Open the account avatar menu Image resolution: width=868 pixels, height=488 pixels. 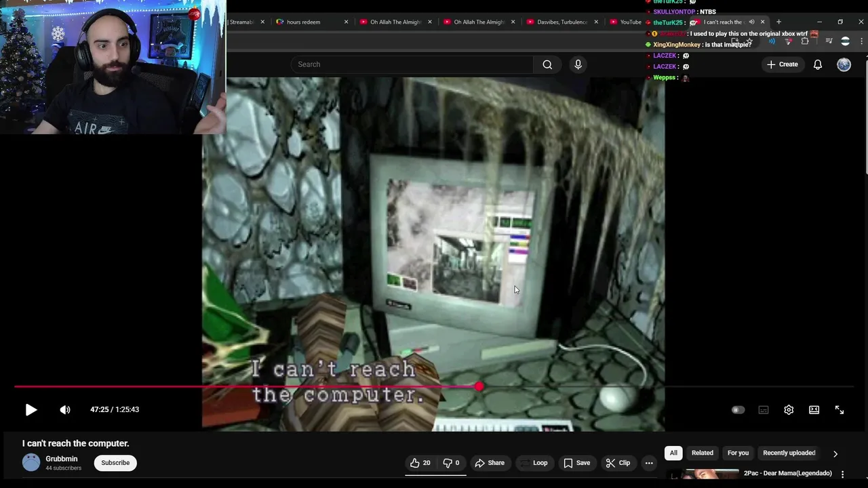tap(844, 64)
